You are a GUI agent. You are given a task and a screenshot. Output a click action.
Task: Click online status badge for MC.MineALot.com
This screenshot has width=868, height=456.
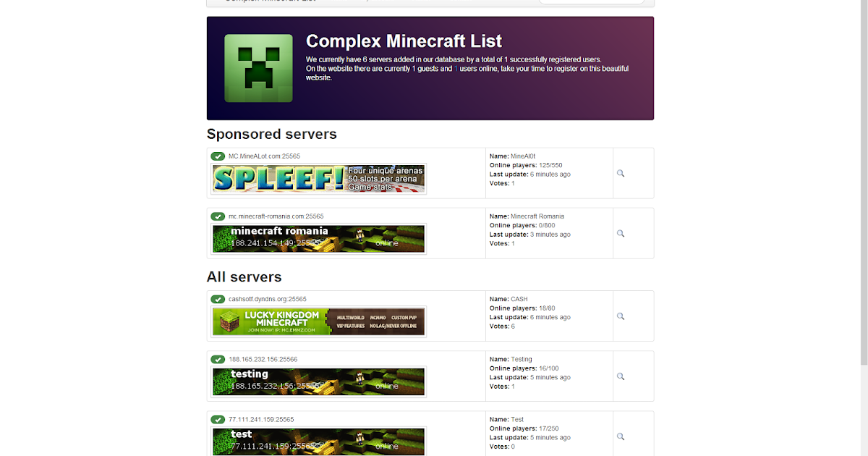coord(218,156)
